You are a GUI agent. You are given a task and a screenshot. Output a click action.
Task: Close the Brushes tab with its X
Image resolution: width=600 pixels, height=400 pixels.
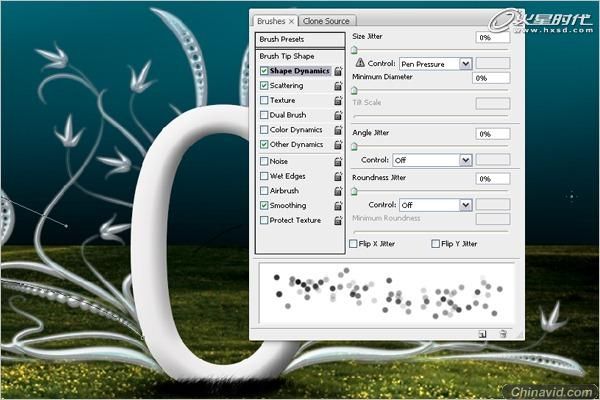pos(291,21)
